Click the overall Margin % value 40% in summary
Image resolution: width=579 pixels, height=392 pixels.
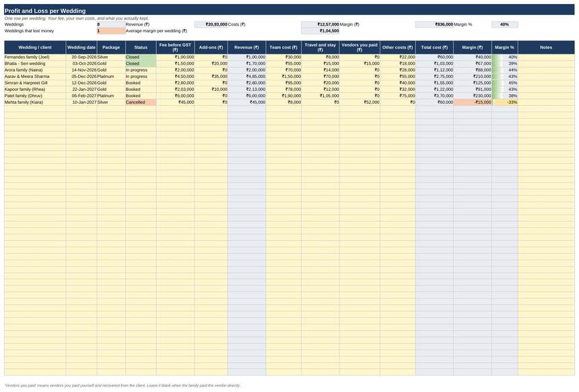(x=505, y=24)
